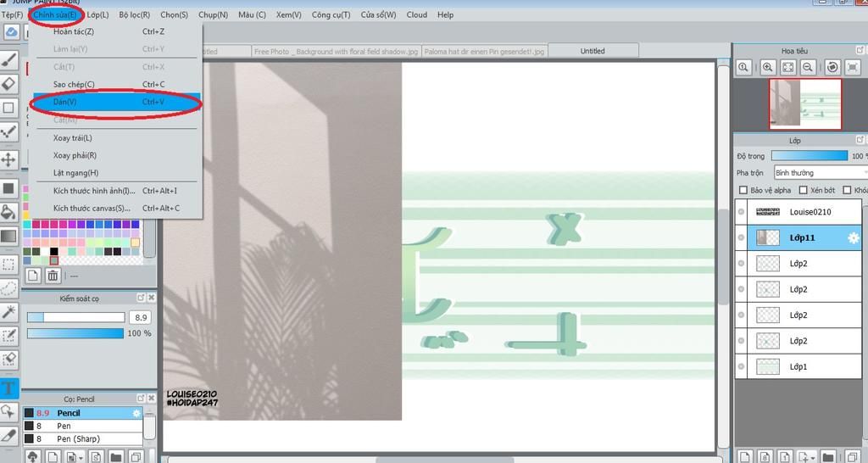Screen dimensions: 868x463
Task: Select the Move tool
Action: [9, 159]
